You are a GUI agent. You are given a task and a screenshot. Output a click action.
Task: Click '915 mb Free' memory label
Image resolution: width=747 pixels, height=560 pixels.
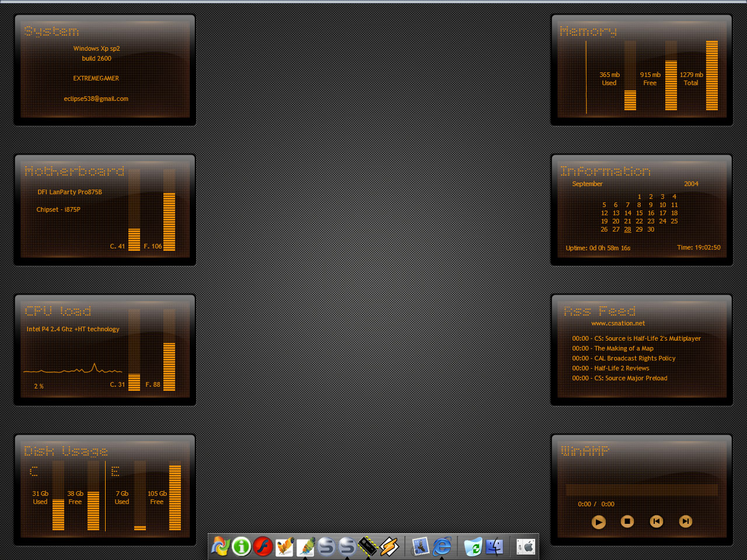(x=650, y=79)
